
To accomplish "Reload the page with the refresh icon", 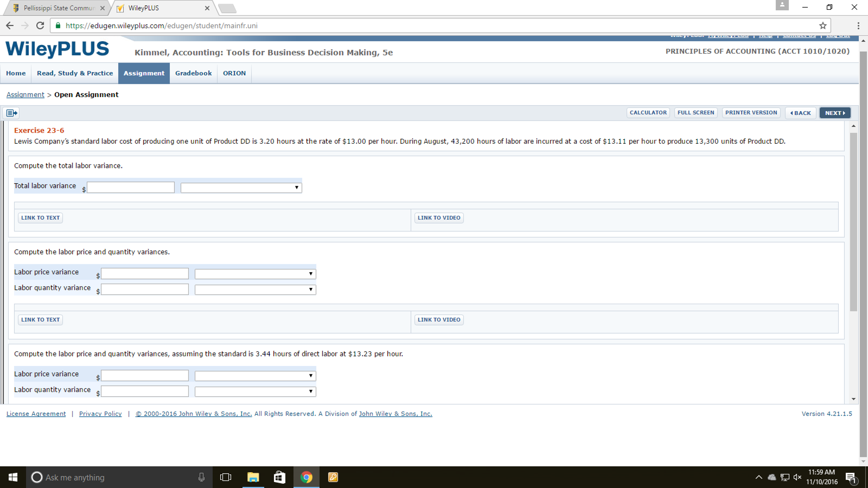I will coord(40,25).
